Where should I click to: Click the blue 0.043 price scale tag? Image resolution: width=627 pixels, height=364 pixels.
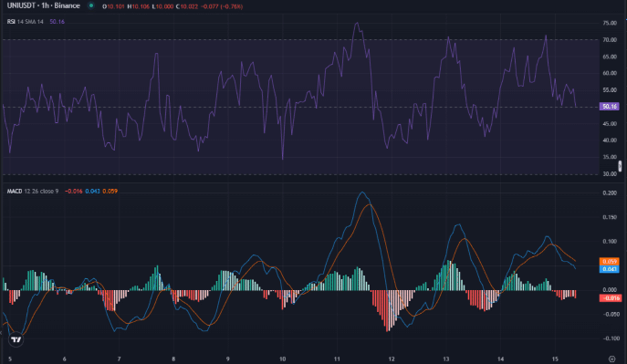coord(610,269)
